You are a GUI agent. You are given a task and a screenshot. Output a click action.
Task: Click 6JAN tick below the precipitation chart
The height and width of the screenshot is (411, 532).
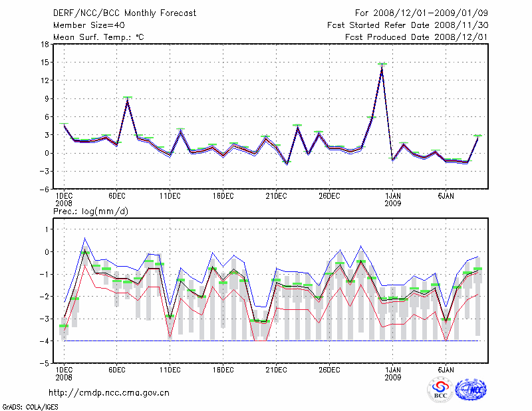pyautogui.click(x=446, y=369)
